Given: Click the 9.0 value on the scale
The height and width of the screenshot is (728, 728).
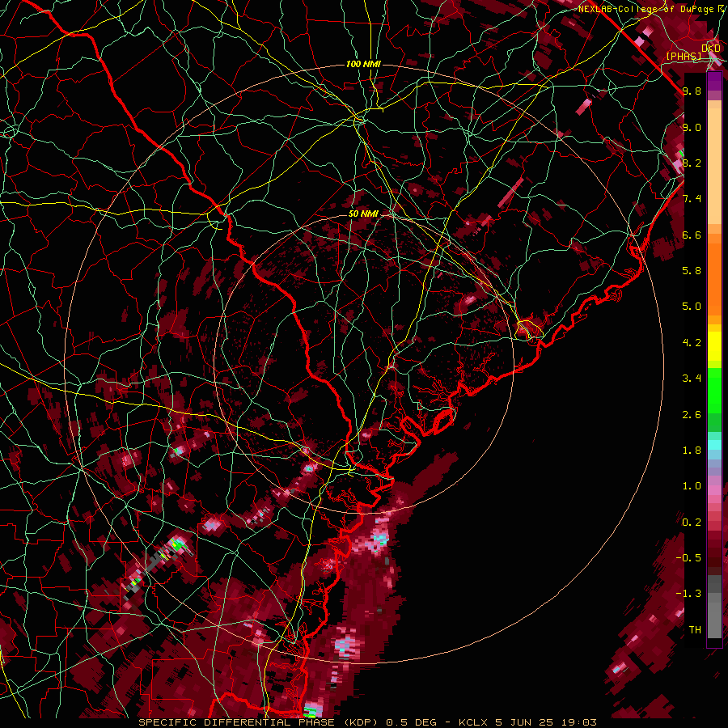Looking at the screenshot, I should pyautogui.click(x=692, y=127).
